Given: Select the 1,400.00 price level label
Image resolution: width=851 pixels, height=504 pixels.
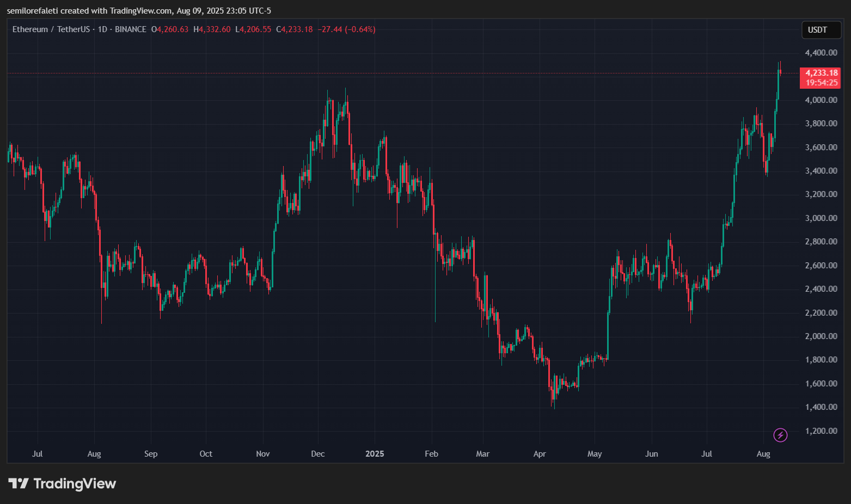Looking at the screenshot, I should click(x=821, y=407).
